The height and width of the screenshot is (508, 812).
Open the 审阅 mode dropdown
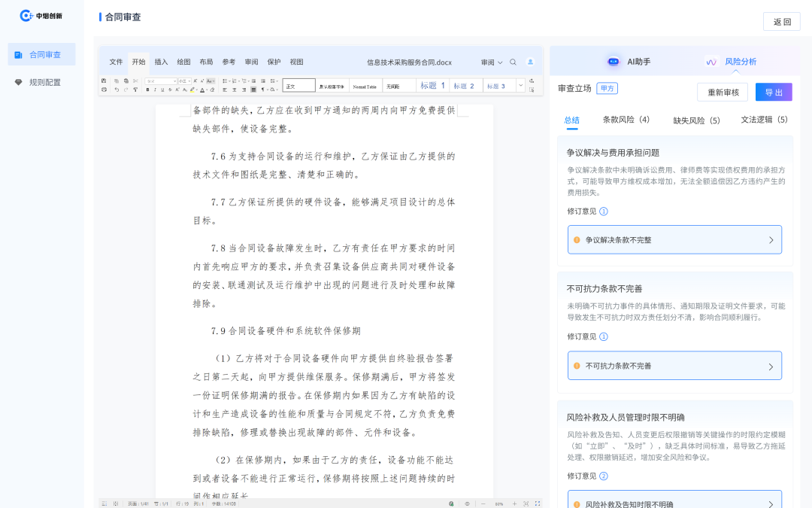pos(492,62)
